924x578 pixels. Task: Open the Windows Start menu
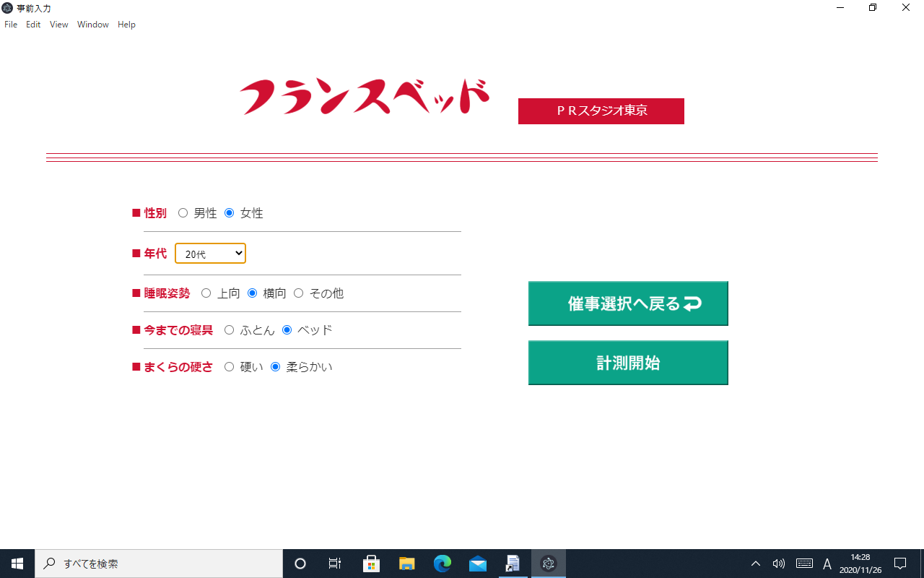point(17,564)
